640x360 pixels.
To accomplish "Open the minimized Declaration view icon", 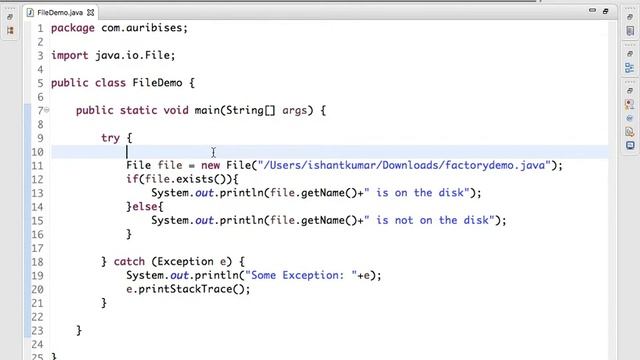I will point(630,131).
